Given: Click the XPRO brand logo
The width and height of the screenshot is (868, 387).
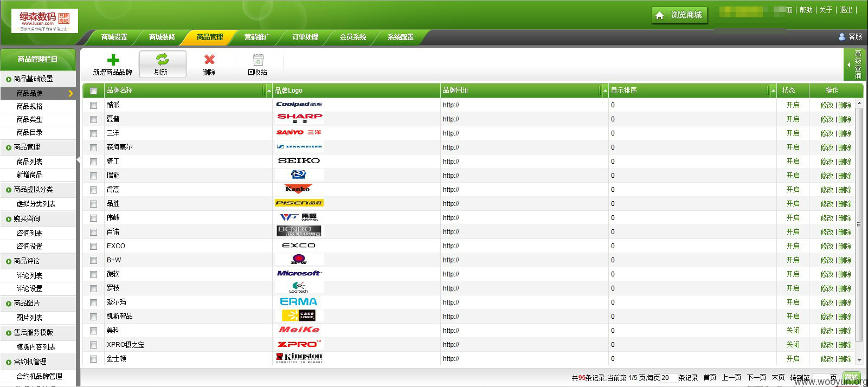Looking at the screenshot, I should (299, 344).
